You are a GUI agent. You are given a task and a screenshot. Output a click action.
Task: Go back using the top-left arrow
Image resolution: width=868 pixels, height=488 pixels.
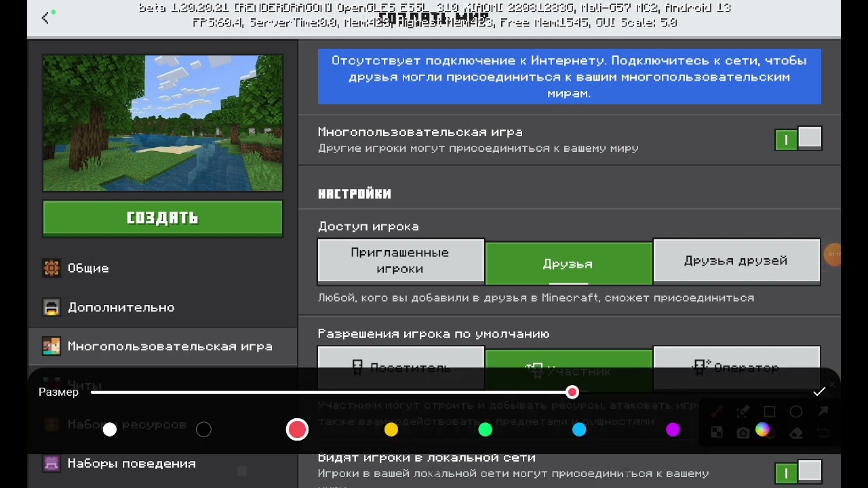pos(45,18)
